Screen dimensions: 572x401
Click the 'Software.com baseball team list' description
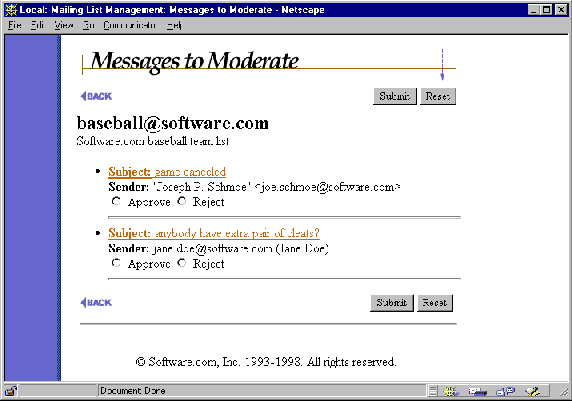pyautogui.click(x=152, y=141)
